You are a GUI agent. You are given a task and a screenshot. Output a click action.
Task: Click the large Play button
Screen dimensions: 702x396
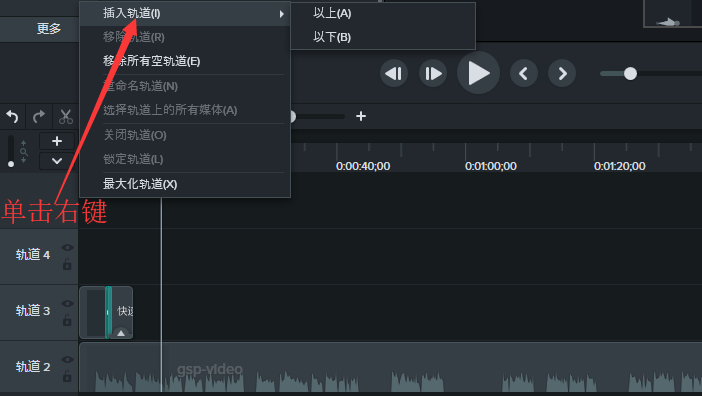point(478,73)
